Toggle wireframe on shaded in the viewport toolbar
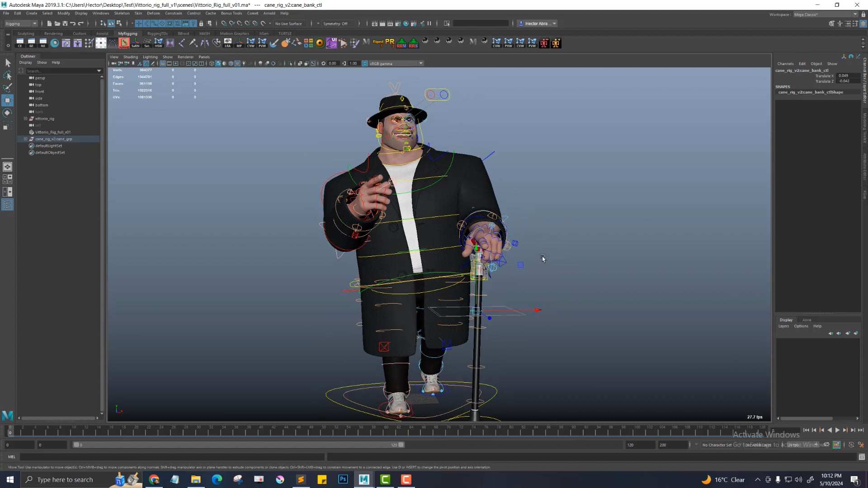 coord(231,64)
